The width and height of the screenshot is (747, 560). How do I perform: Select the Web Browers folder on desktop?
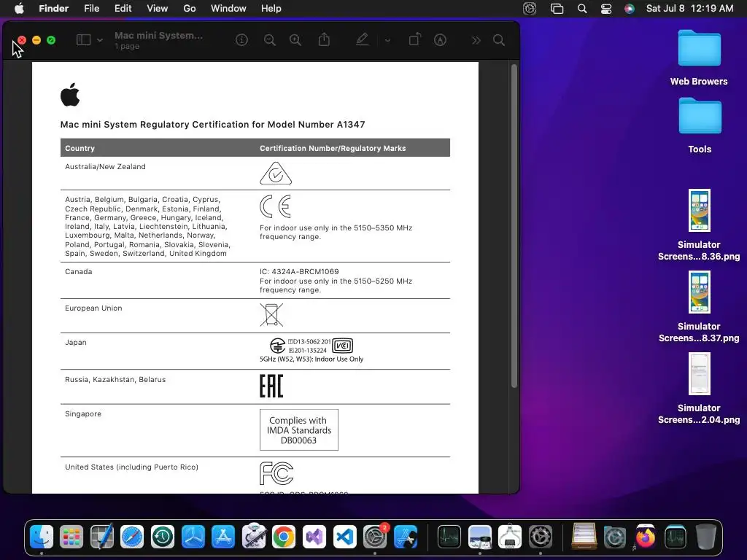click(699, 48)
